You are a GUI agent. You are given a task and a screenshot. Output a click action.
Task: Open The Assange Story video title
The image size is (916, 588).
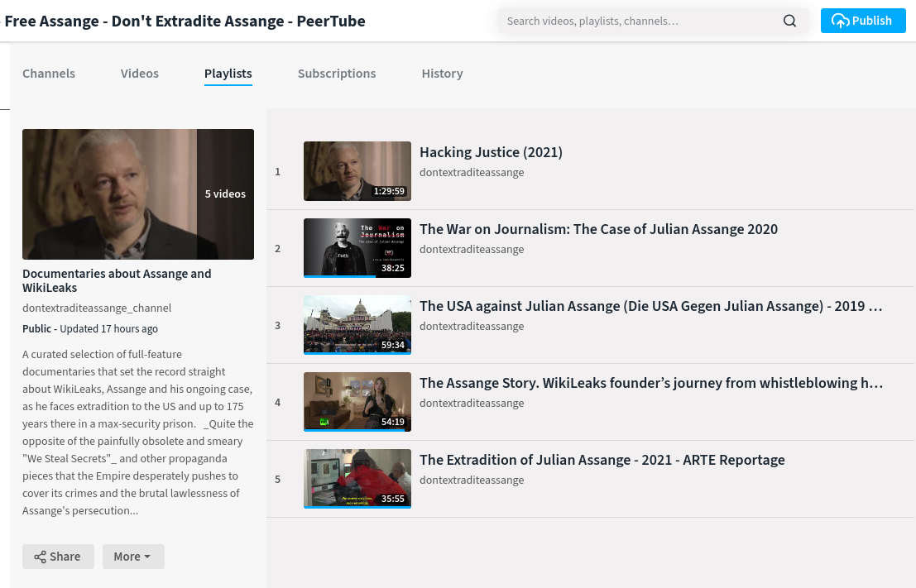[650, 383]
